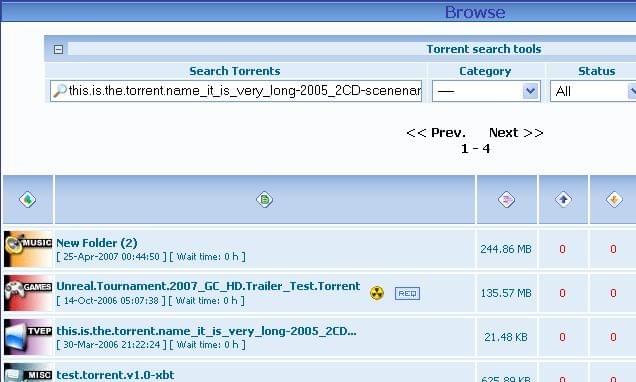Go to the Prev. page link
This screenshot has width=636, height=382.
(436, 133)
